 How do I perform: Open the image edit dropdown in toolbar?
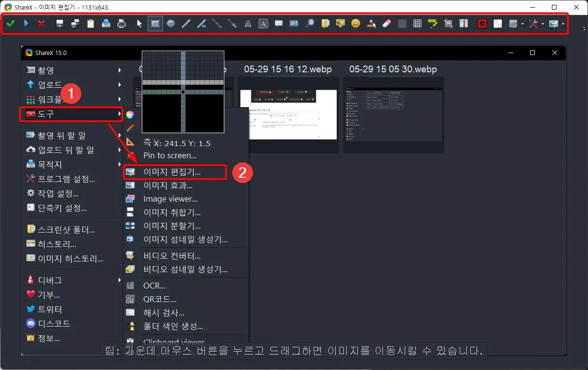click(x=516, y=24)
